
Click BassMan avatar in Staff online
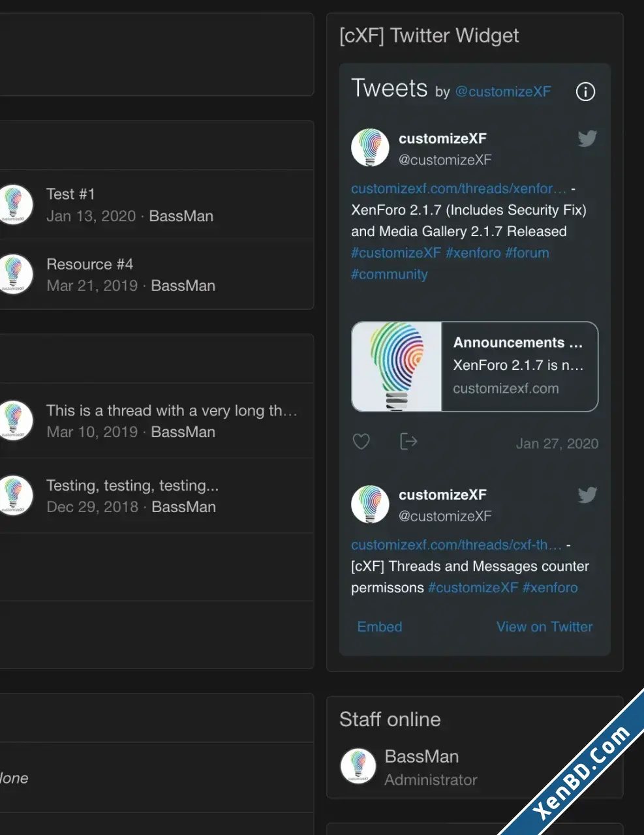pos(358,766)
